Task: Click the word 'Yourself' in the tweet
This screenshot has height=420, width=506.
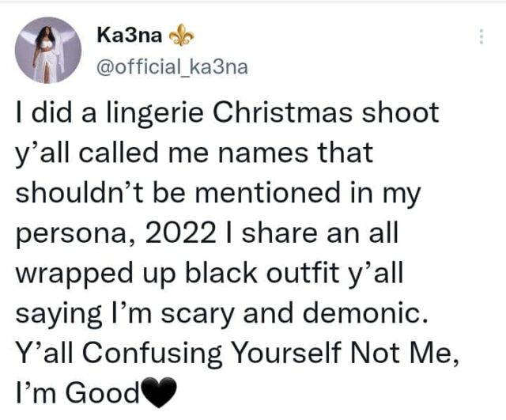Action: [287, 352]
